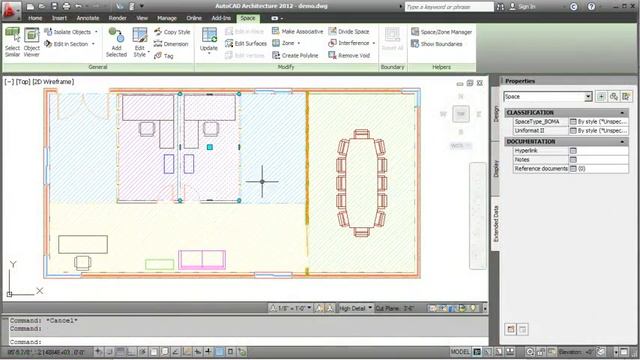Click the Help question mark icon
This screenshot has height=360, width=640.
(591, 7)
